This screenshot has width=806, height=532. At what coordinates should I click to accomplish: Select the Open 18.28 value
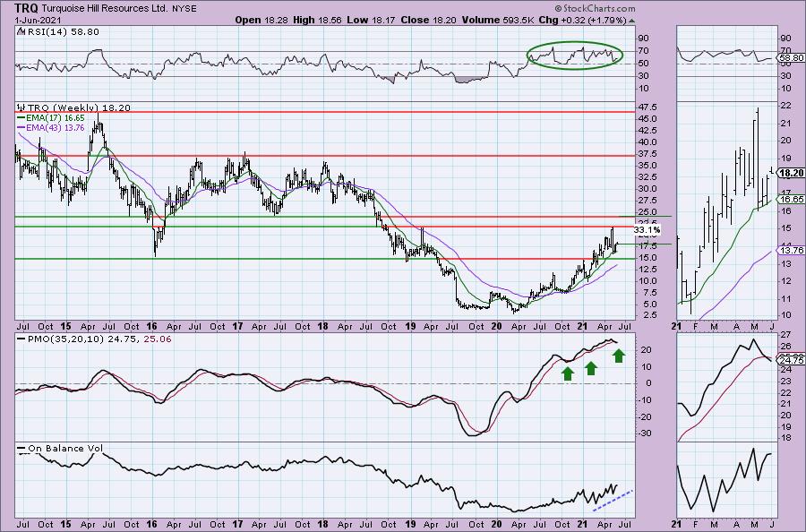click(262, 20)
